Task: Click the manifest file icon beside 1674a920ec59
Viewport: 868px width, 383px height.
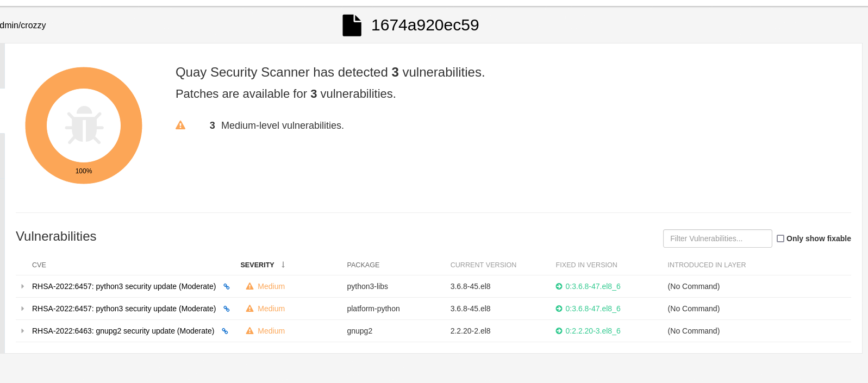Action: pos(352,26)
